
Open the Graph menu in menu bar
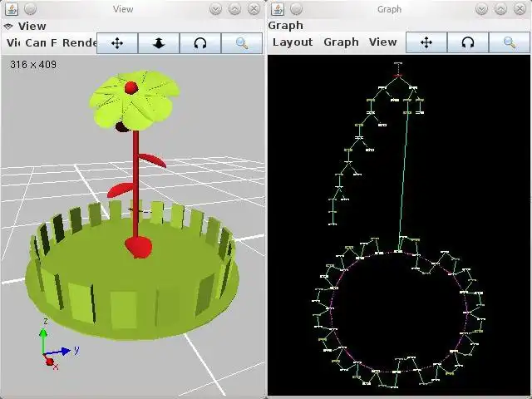click(341, 42)
